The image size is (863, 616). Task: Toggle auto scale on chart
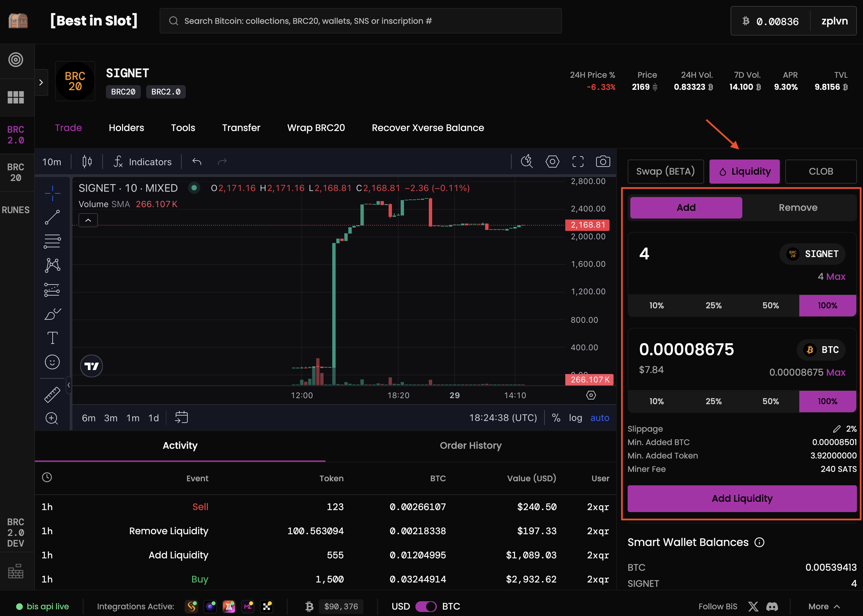[599, 418]
